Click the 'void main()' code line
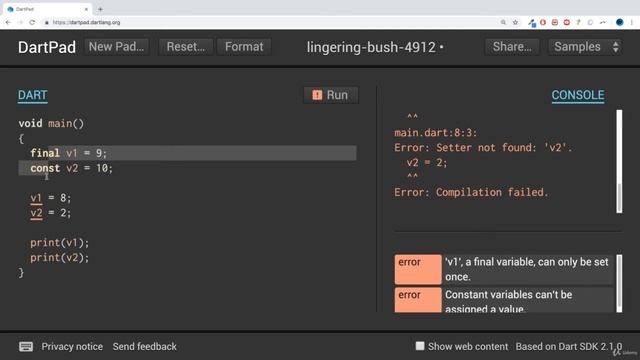640x360 pixels. point(51,123)
